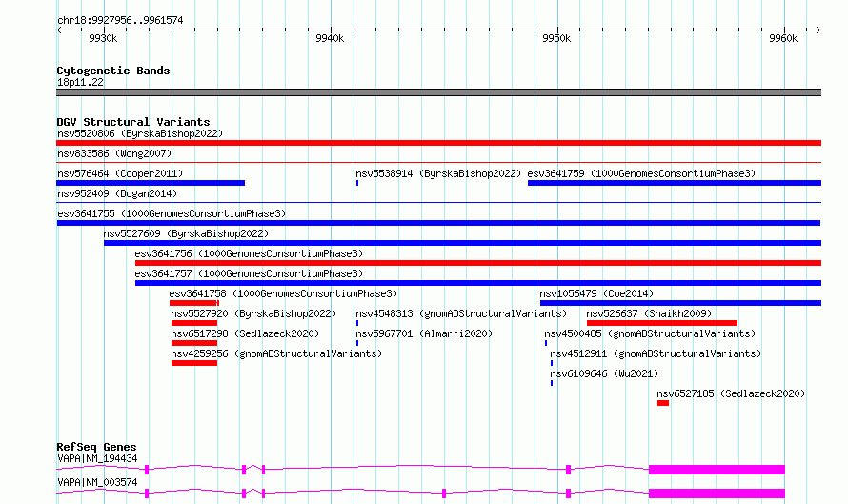Viewport: 848px width, 504px height.
Task: Click the blue bar under nsv576464
Action: click(x=151, y=183)
